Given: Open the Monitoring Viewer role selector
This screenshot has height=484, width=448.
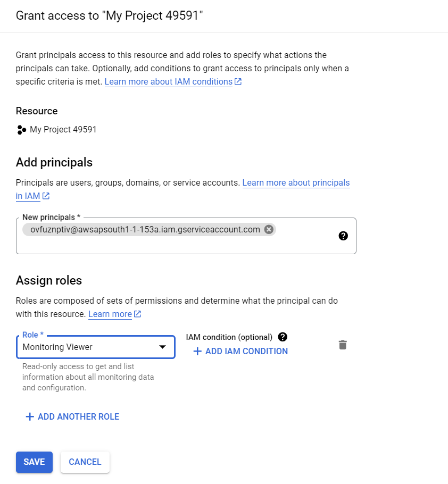Looking at the screenshot, I should [x=96, y=347].
